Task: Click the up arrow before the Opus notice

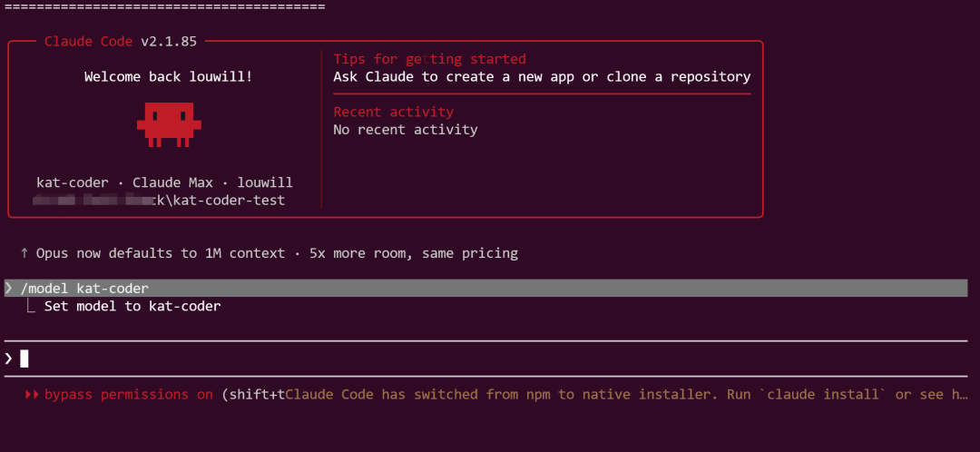Action: click(24, 253)
